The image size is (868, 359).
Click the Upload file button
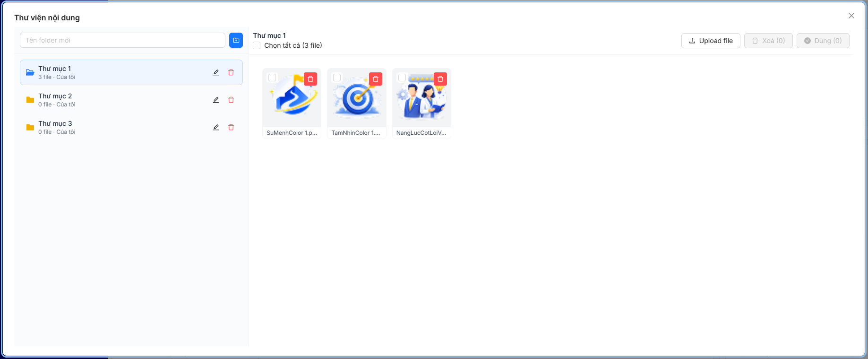click(x=711, y=41)
